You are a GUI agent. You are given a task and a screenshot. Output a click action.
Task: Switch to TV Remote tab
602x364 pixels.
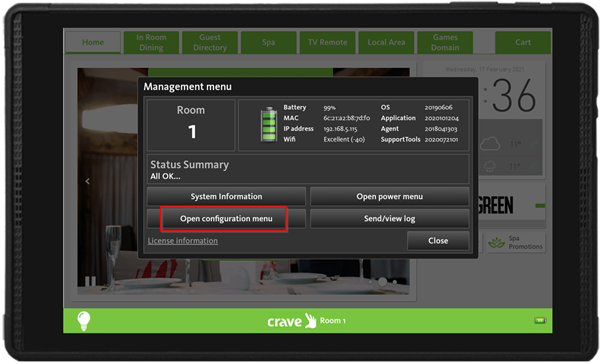tap(327, 42)
